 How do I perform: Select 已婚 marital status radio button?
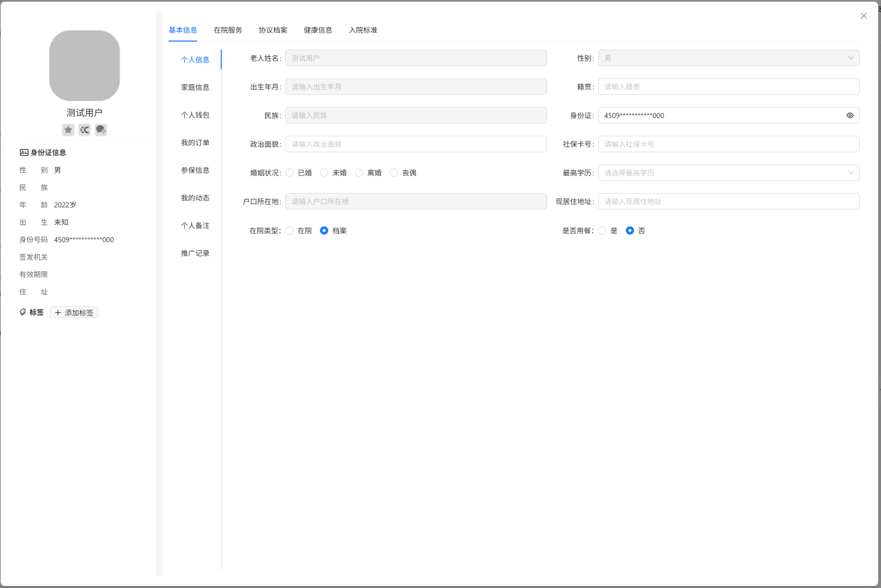click(290, 173)
